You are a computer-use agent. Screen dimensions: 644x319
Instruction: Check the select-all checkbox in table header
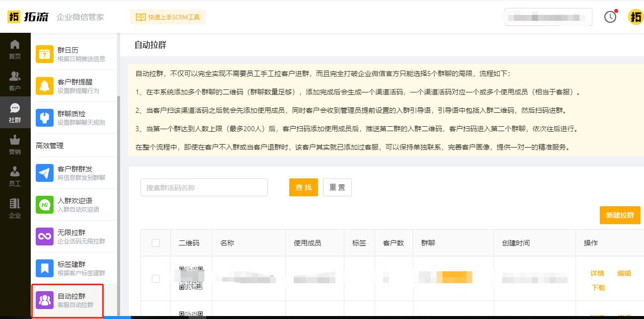coord(155,242)
